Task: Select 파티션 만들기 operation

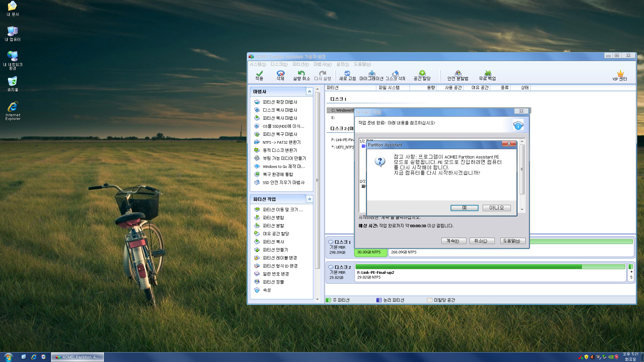Action: point(275,250)
